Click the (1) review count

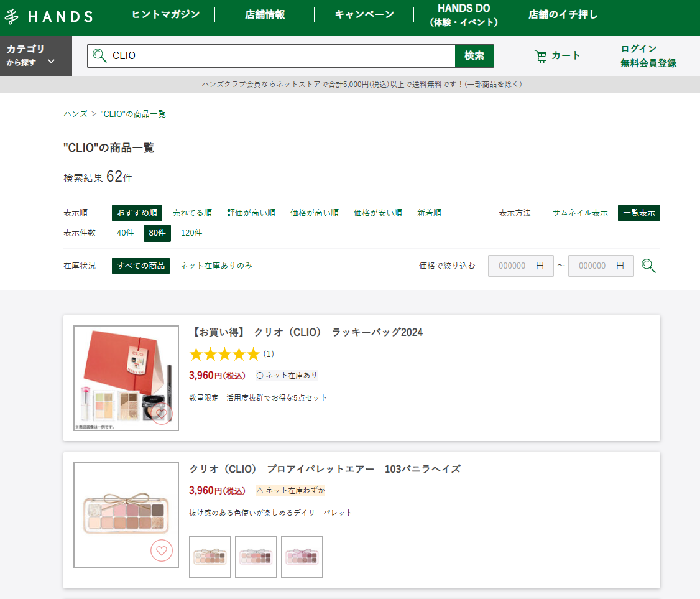269,354
